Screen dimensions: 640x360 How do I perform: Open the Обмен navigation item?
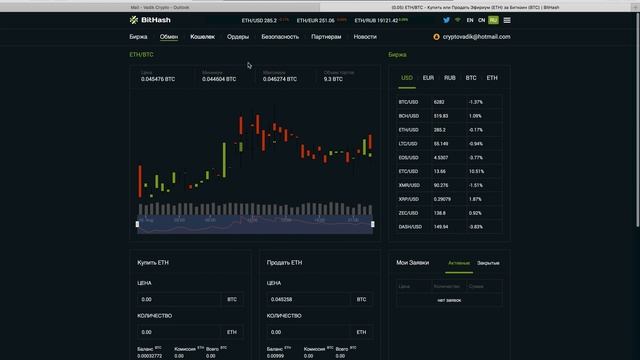[169, 37]
